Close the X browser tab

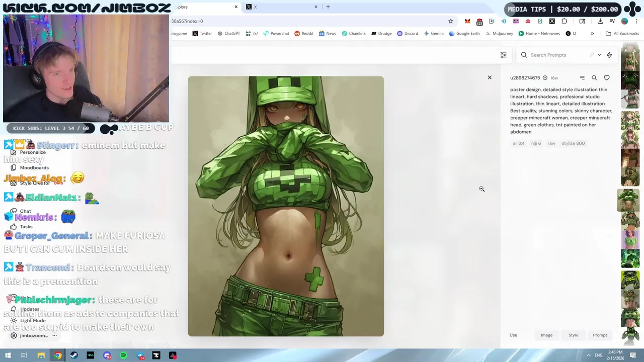(x=316, y=7)
